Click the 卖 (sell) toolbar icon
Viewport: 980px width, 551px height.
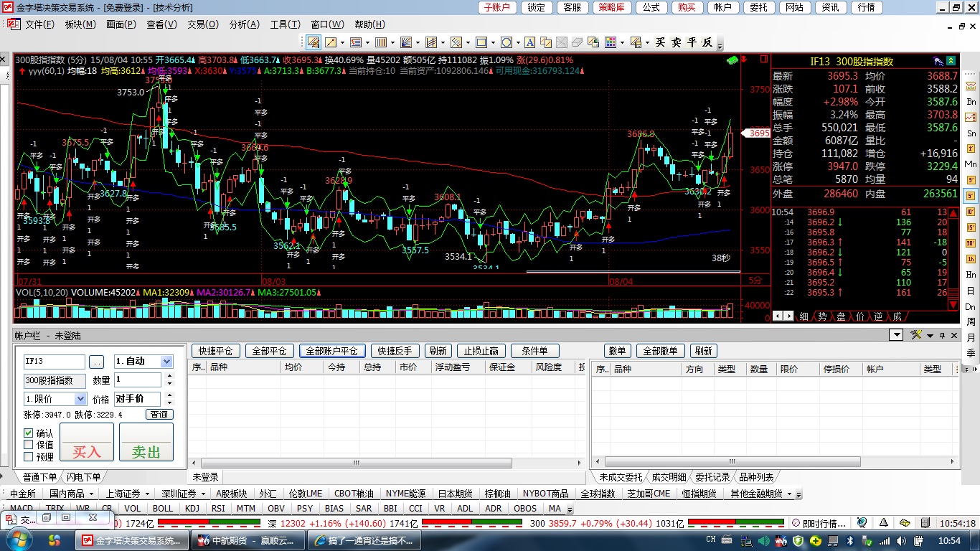676,42
